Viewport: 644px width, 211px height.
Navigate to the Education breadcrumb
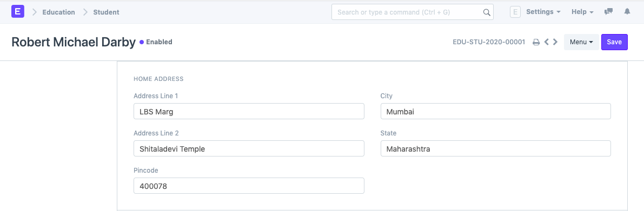pyautogui.click(x=59, y=12)
